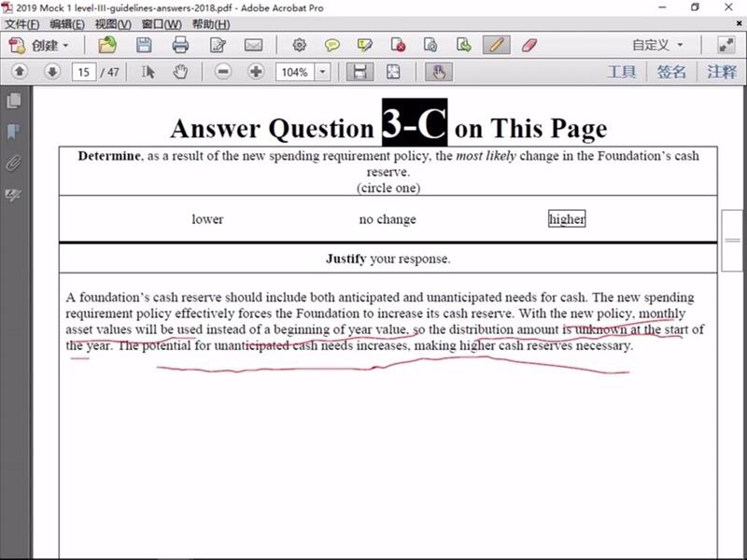
Task: Toggle the touch mode hand icon
Action: 439,72
